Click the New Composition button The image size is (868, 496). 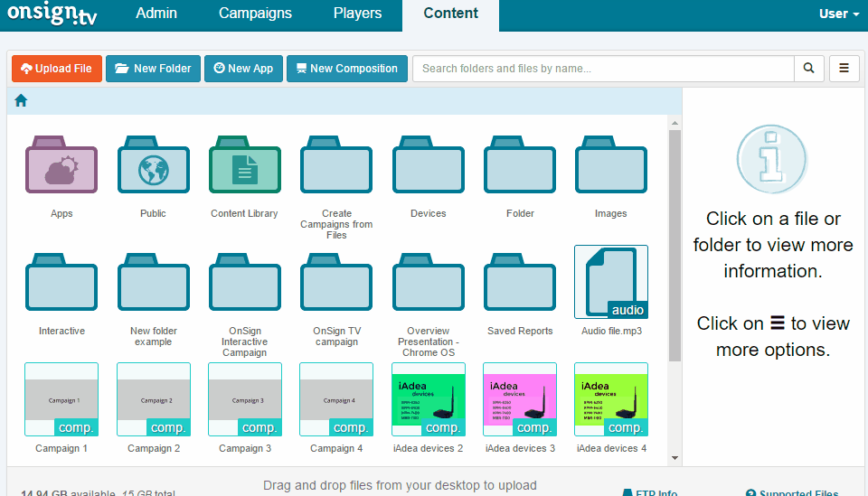[347, 69]
